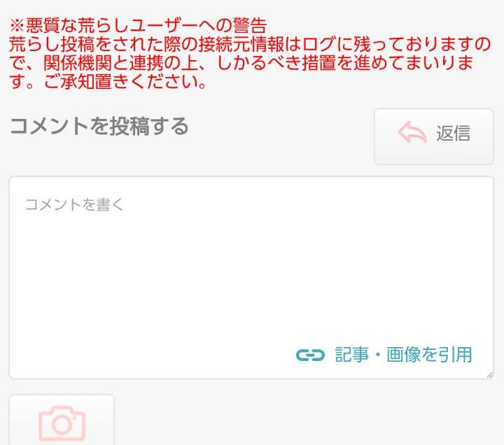This screenshot has height=445, width=504.
Task: Select the image upload button below comment box
Action: click(62, 420)
